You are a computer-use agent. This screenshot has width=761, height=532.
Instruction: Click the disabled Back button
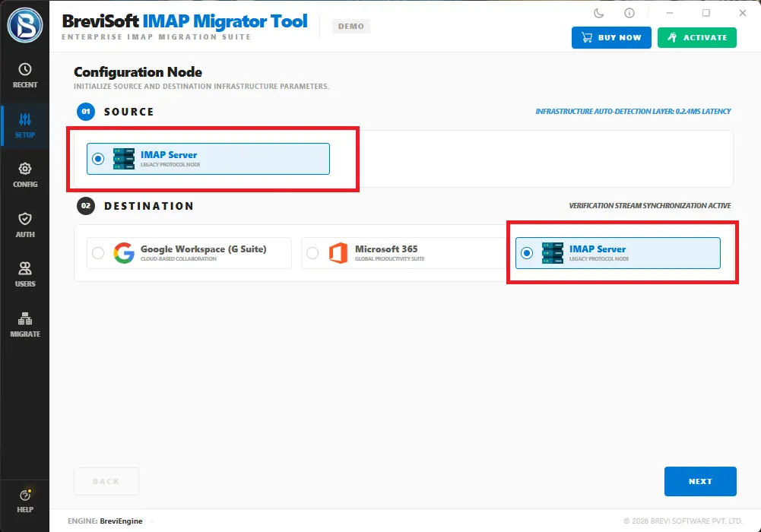[x=106, y=481]
